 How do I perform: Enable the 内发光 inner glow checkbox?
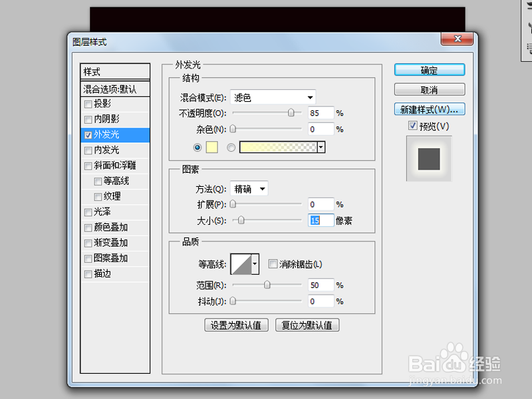(x=88, y=150)
